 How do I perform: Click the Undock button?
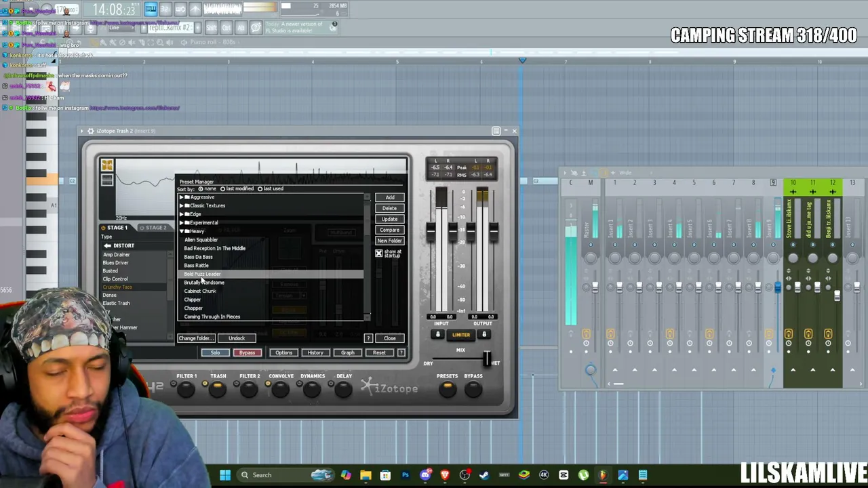tap(237, 338)
